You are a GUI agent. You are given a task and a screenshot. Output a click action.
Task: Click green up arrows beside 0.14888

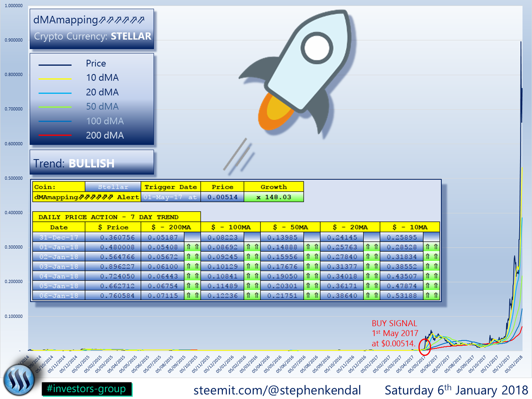(x=312, y=247)
